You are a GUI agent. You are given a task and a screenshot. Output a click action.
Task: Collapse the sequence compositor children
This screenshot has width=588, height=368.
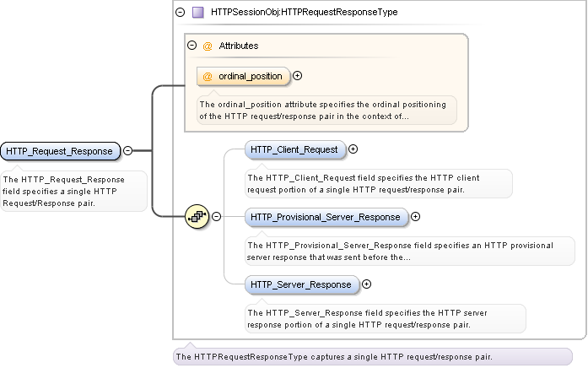pos(216,216)
